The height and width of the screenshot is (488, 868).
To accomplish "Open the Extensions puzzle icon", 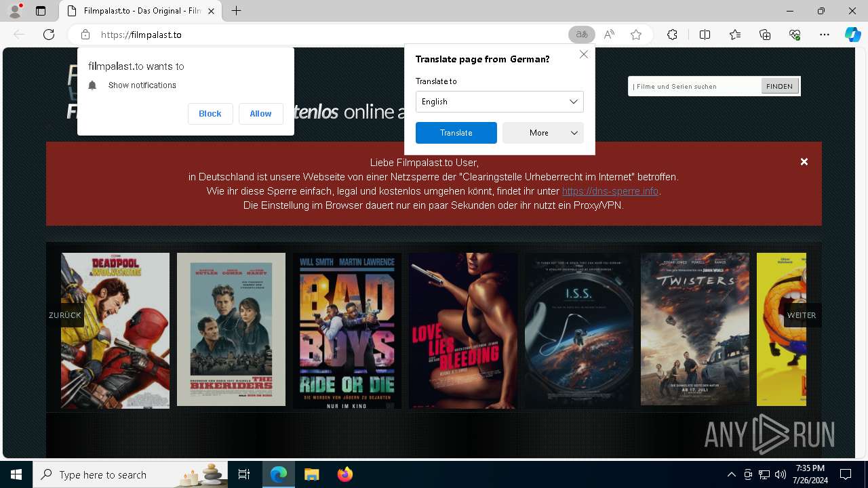I will tap(672, 35).
